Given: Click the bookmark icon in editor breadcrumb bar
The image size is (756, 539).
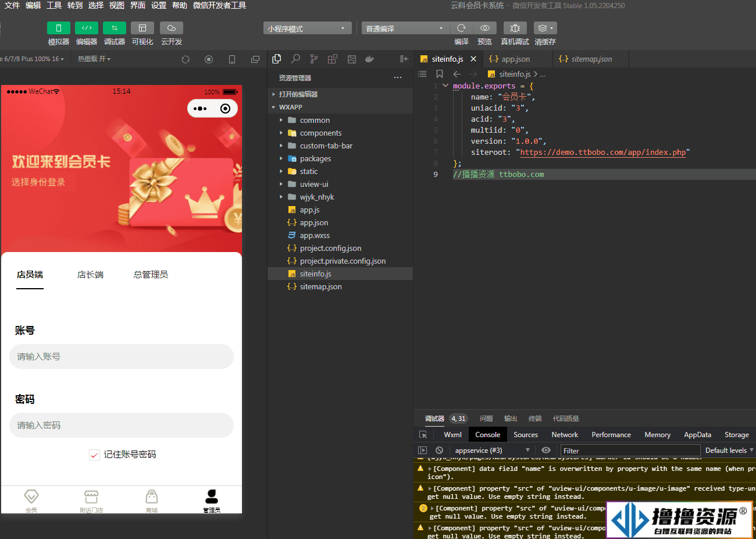Looking at the screenshot, I should click(x=440, y=74).
